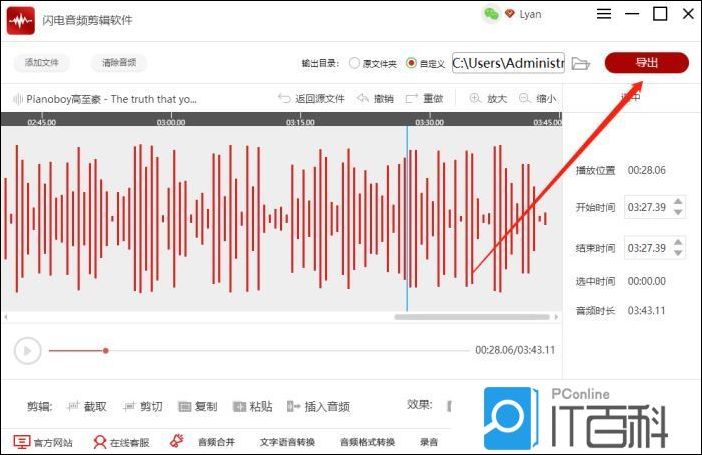
Task: Click the 音频时长 03:43.11 value
Action: tap(646, 310)
